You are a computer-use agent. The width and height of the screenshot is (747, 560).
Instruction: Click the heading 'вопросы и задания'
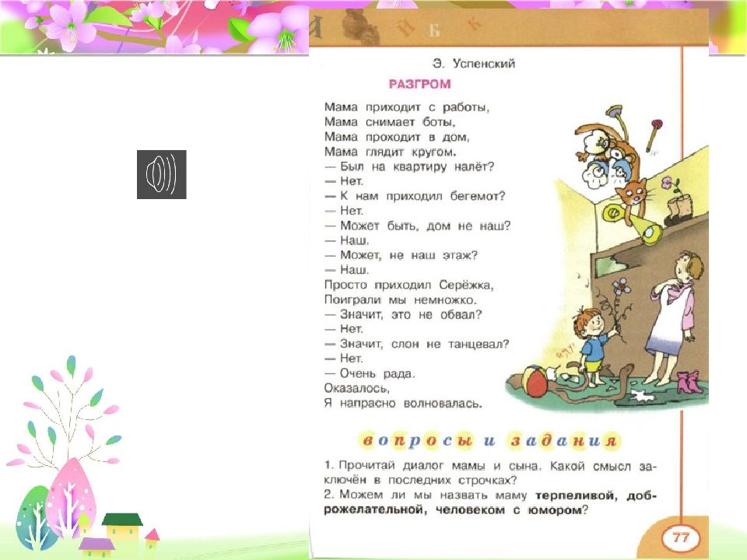point(490,441)
